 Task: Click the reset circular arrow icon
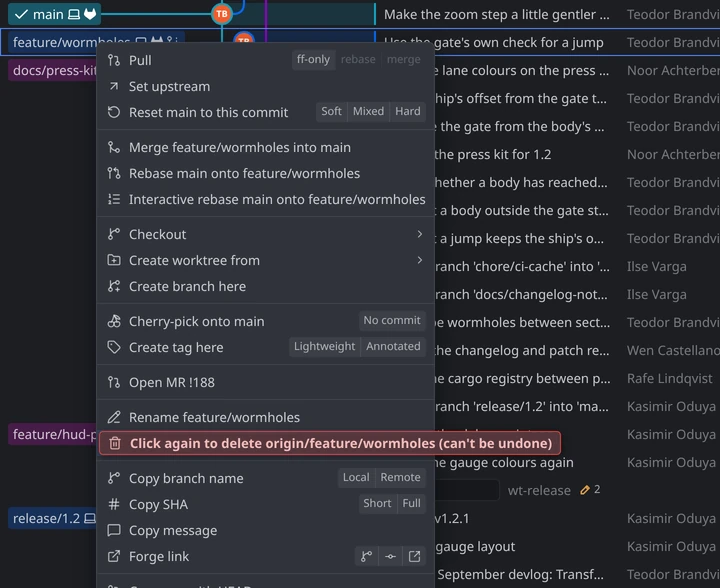(114, 112)
